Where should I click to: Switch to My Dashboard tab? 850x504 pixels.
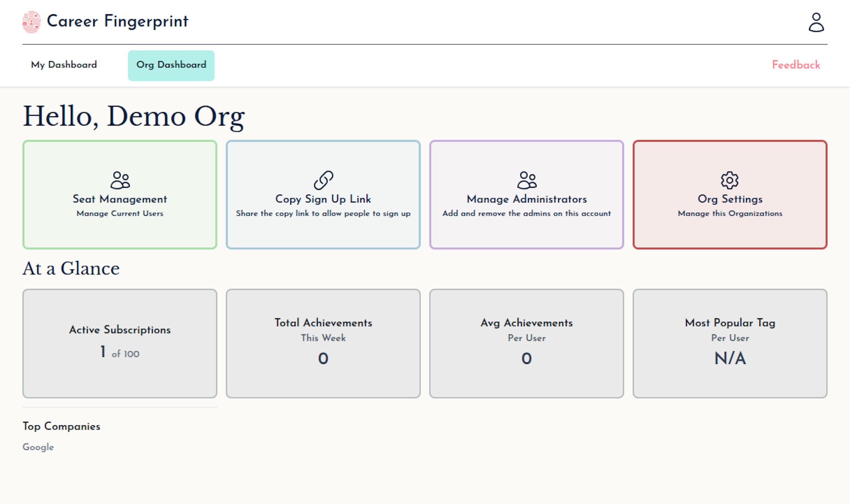point(64,65)
